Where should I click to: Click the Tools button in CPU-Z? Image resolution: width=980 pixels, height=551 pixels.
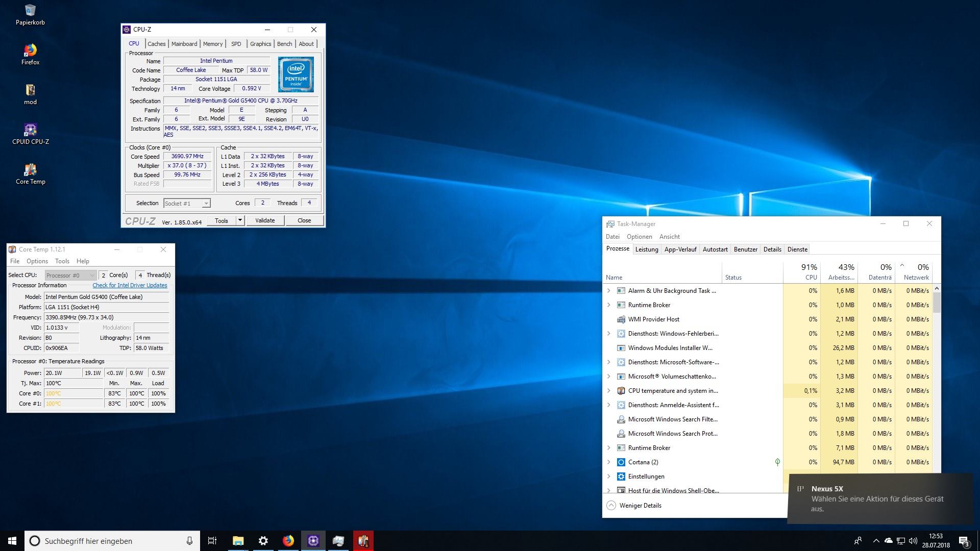(x=222, y=220)
